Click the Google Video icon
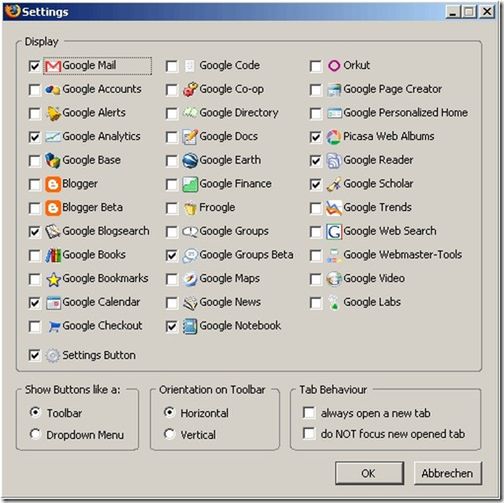 [x=334, y=279]
